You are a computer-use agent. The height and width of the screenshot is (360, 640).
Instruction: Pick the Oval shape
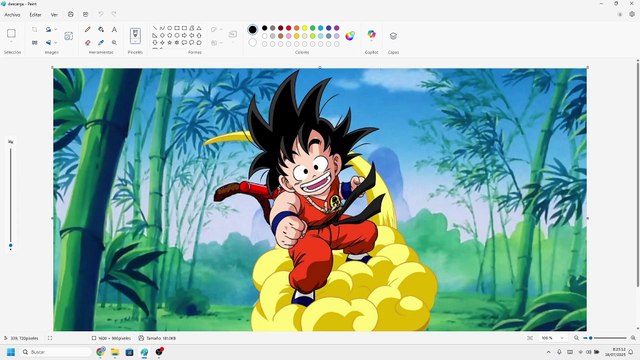(169, 28)
